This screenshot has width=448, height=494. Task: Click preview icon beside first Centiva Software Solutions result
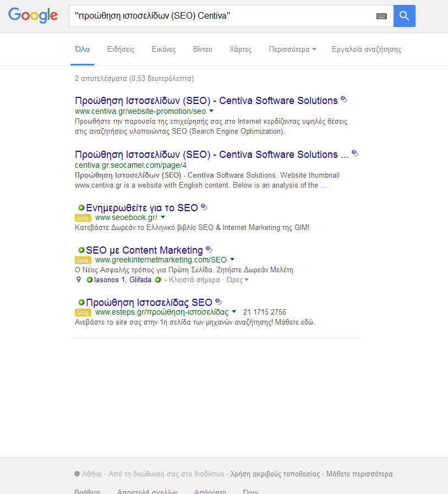344,100
